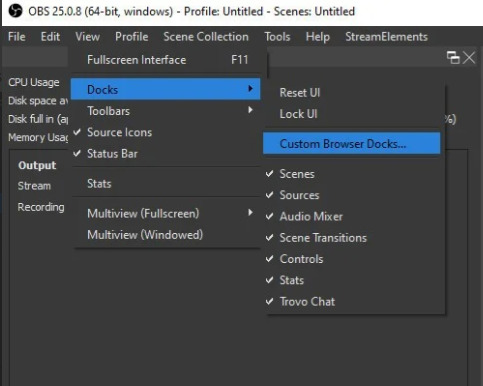483x386 pixels.
Task: Open the Tools menu
Action: tap(277, 37)
